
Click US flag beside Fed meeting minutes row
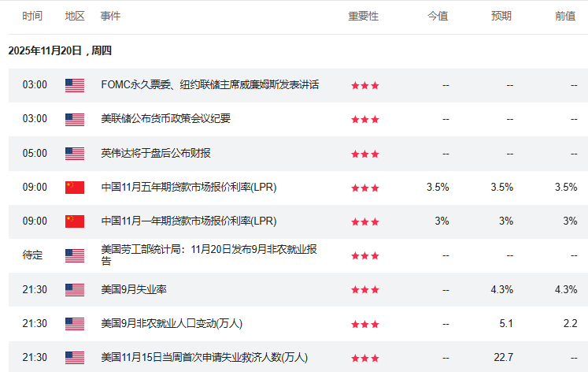click(75, 119)
